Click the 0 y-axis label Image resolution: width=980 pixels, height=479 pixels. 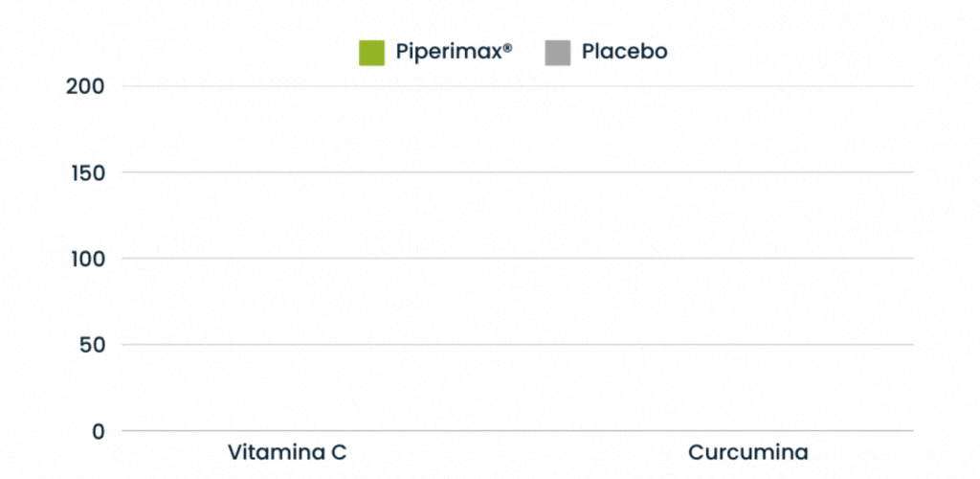[99, 431]
